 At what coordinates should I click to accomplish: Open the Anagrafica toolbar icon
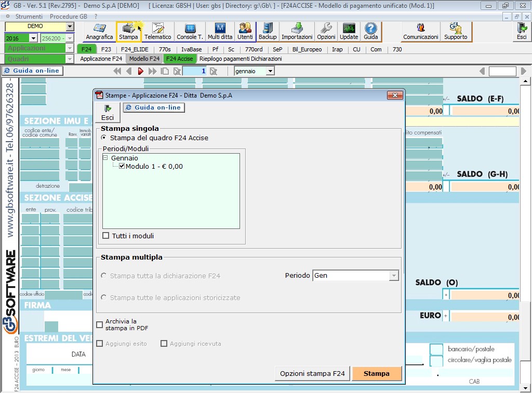click(x=99, y=32)
